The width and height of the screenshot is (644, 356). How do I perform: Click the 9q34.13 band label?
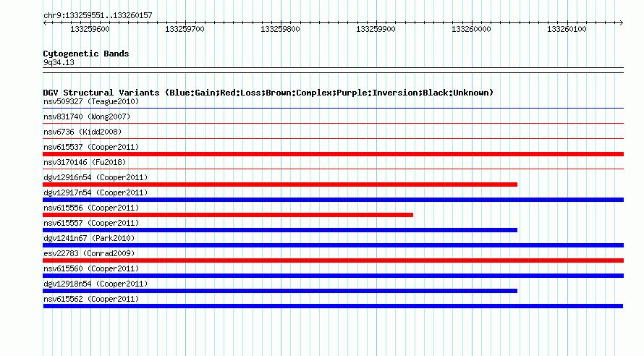click(59, 62)
